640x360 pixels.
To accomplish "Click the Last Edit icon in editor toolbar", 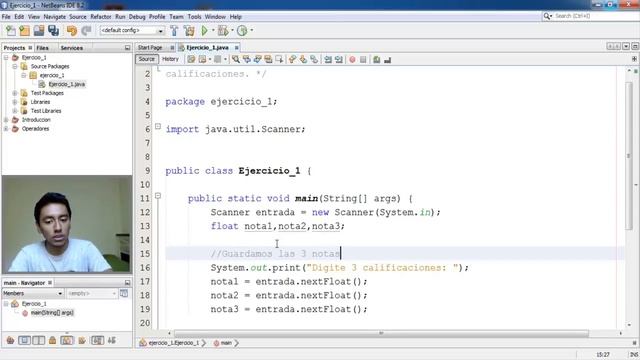I will (x=191, y=60).
